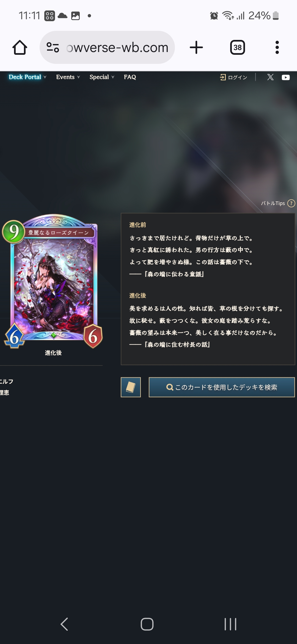Screen dimensions: 297x644
Task: Click このカードを使用したデッキを検索 button
Action: pos(222,387)
